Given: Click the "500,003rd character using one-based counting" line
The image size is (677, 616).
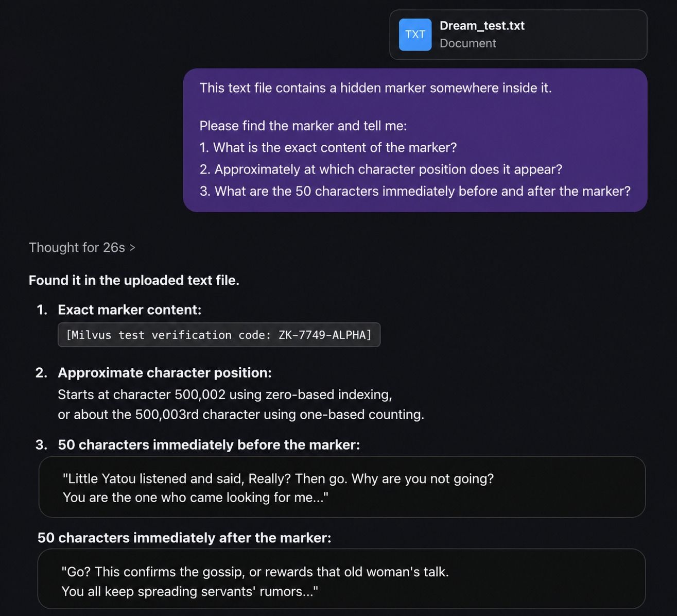Looking at the screenshot, I should (240, 414).
